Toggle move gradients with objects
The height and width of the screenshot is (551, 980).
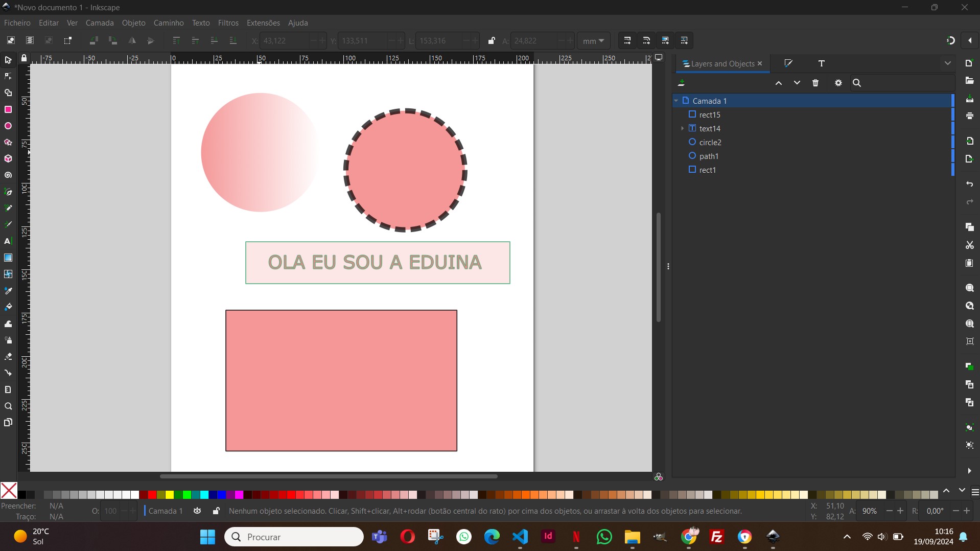(665, 40)
